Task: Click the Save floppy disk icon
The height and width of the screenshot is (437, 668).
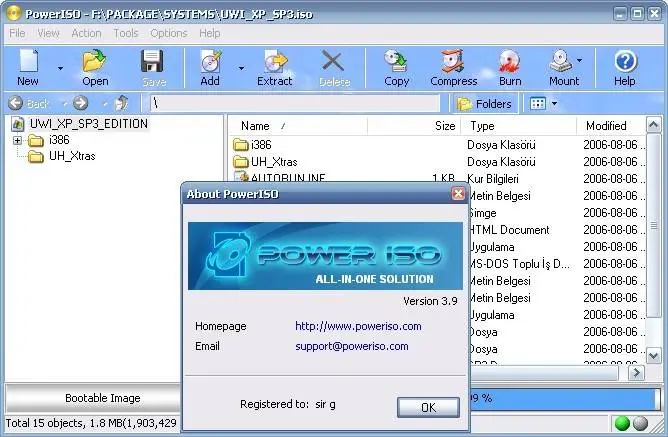Action: click(x=152, y=61)
